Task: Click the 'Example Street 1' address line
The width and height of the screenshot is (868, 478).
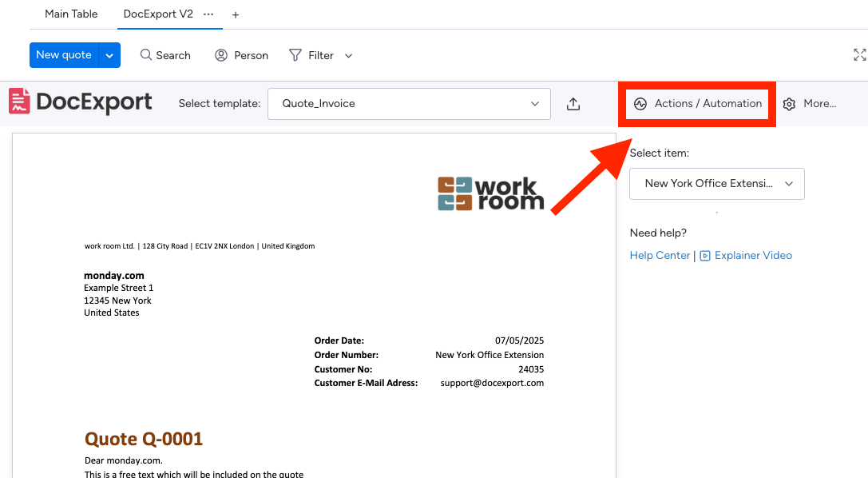Action: pos(118,288)
